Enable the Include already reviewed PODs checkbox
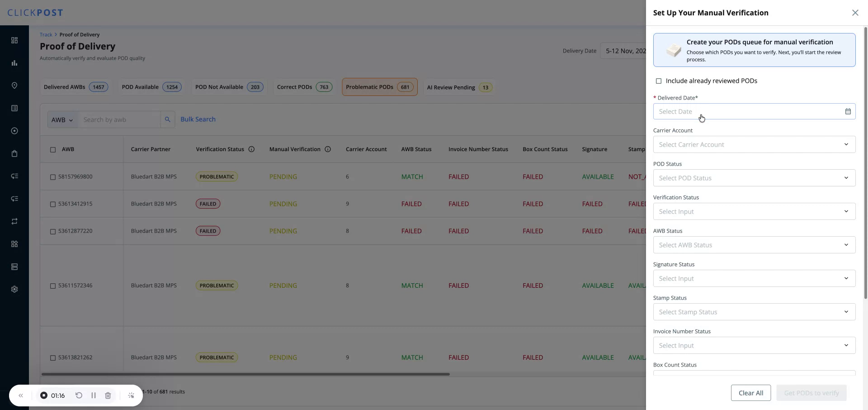868x410 pixels. pos(659,81)
